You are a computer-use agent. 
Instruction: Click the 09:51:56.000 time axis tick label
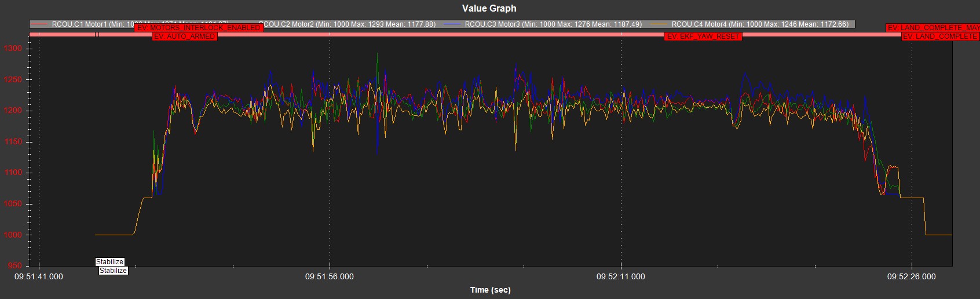click(329, 277)
